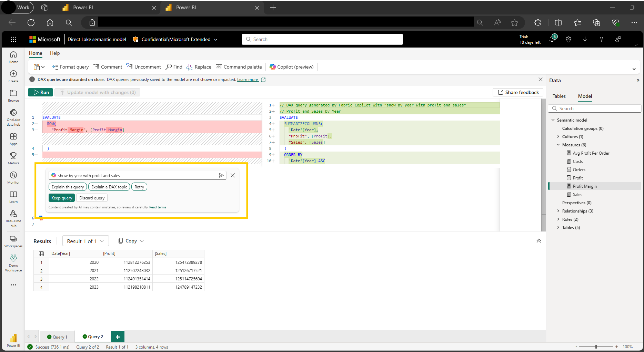This screenshot has width=644, height=352.
Task: Send the Copilot prompt with arrow icon
Action: (x=221, y=175)
